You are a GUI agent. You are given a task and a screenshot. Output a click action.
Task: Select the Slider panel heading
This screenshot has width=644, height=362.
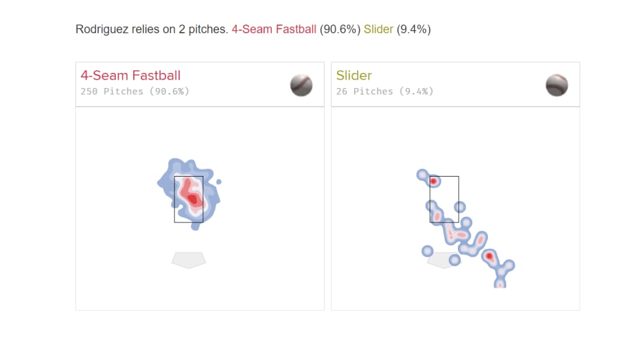click(354, 75)
